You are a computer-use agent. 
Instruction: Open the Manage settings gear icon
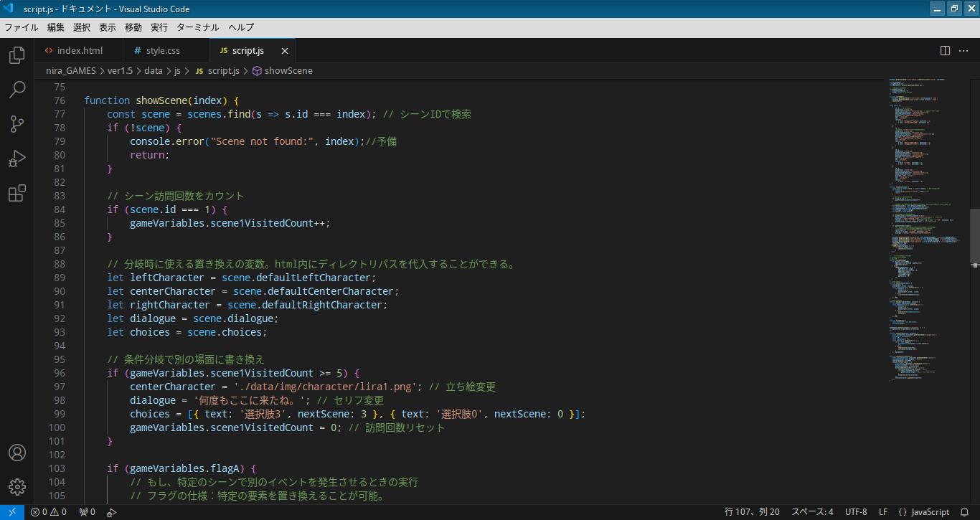pos(17,487)
